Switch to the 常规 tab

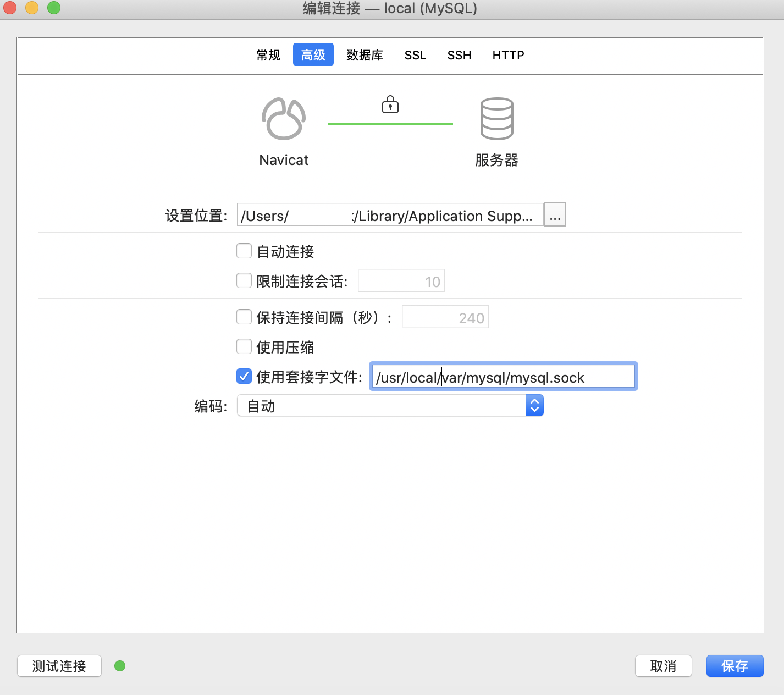268,55
